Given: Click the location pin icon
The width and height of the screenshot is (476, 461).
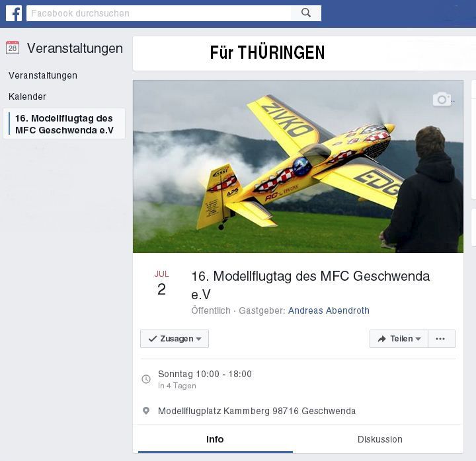Looking at the screenshot, I should click(x=146, y=411).
